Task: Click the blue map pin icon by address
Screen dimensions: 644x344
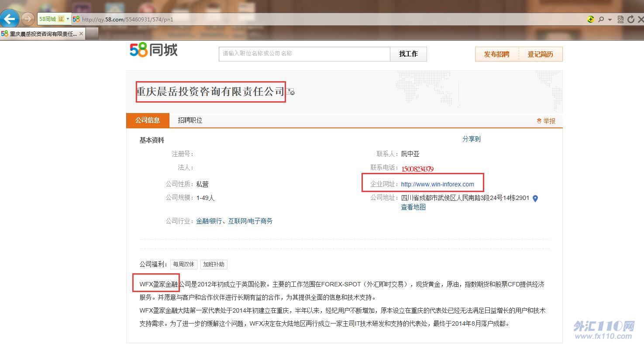Action: pos(535,199)
